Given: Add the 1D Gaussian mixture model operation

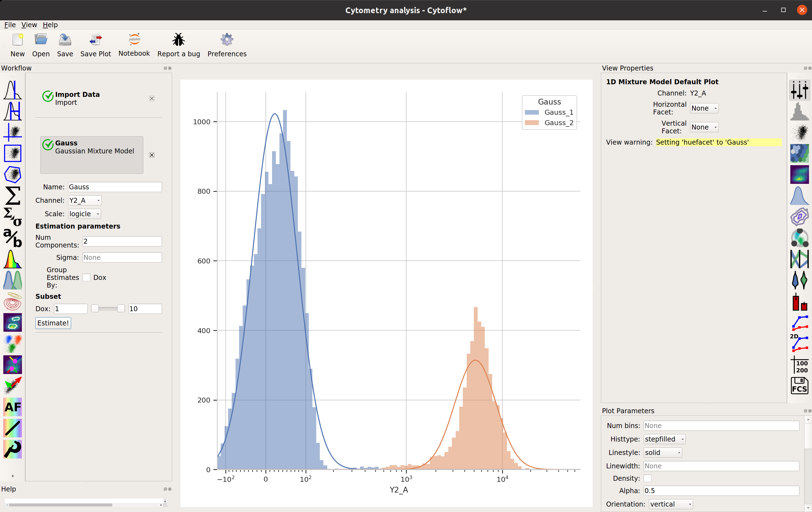Looking at the screenshot, I should (12, 280).
